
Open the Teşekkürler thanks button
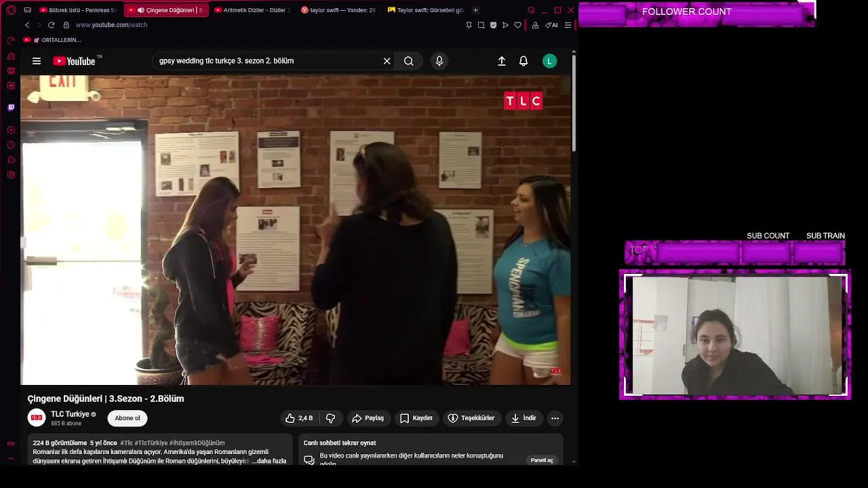472,418
